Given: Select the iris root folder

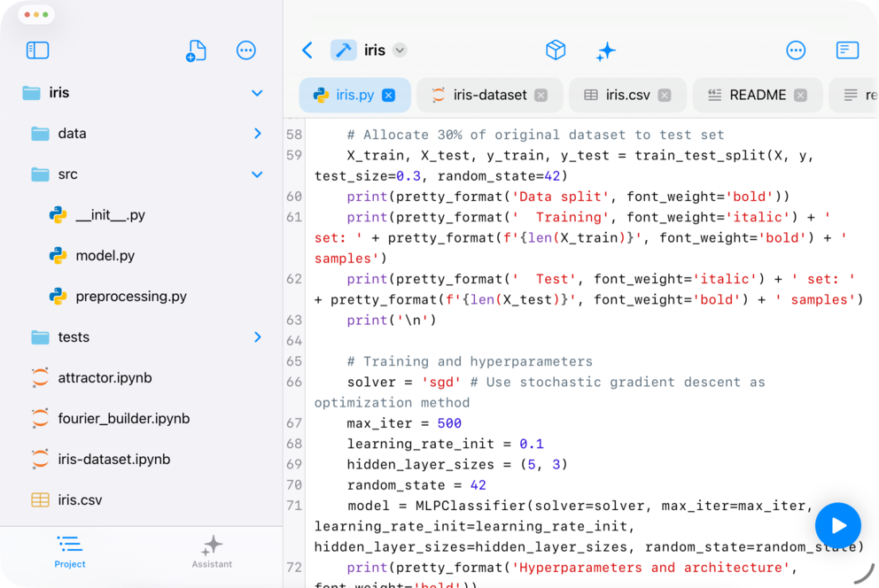Looking at the screenshot, I should [141, 93].
